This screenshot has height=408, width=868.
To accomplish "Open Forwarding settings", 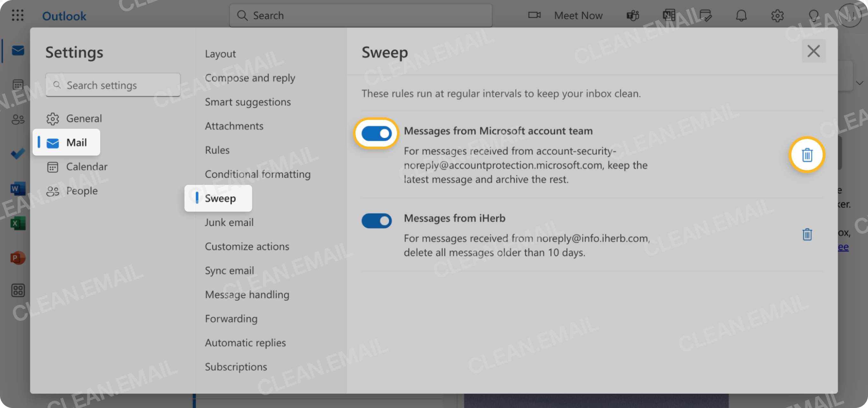I will tap(231, 318).
